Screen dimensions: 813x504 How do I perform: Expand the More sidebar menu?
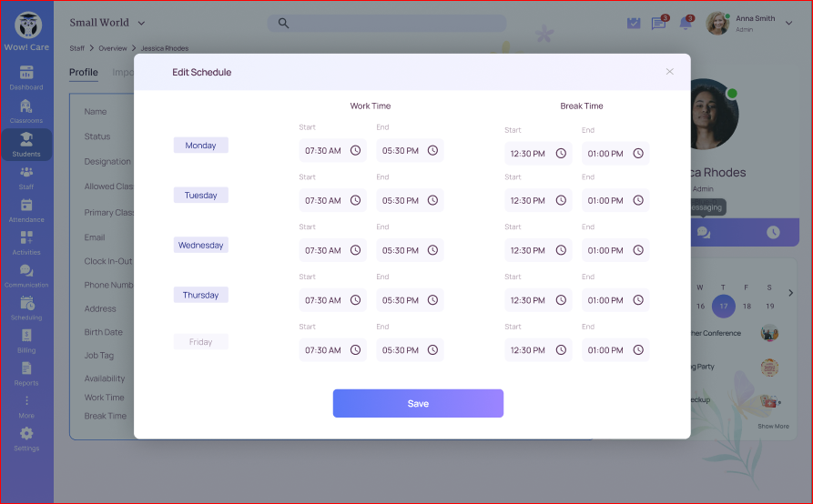26,406
